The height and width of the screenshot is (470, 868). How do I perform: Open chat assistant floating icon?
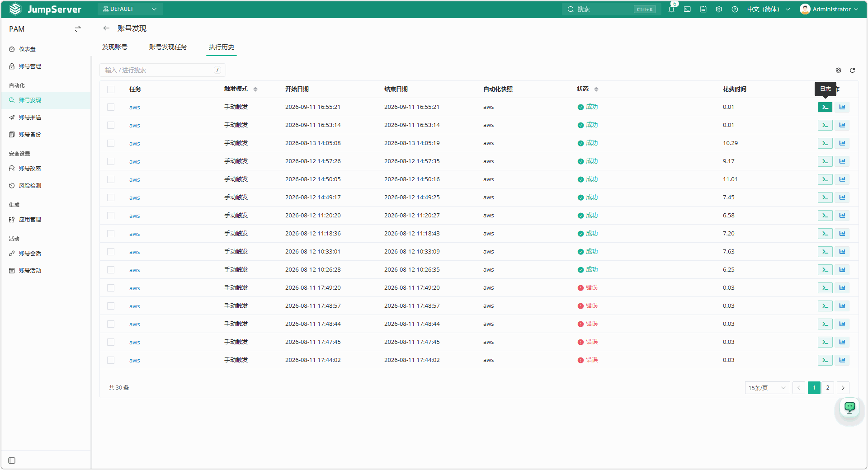850,407
